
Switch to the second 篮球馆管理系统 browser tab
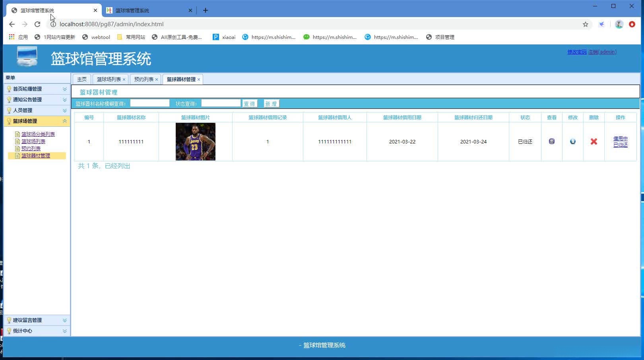click(x=149, y=10)
